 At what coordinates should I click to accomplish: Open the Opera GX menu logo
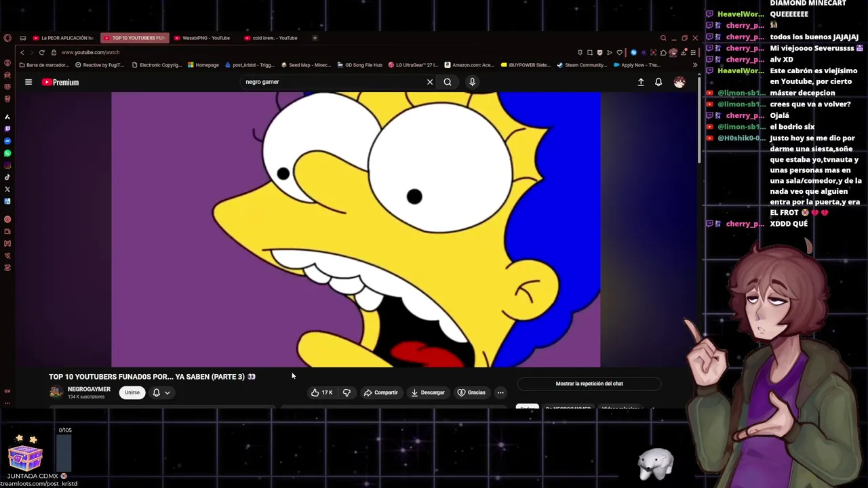pyautogui.click(x=7, y=38)
